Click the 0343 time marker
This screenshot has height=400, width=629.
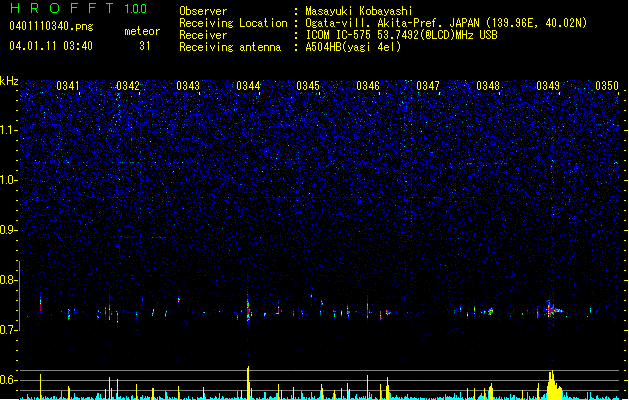pos(188,86)
